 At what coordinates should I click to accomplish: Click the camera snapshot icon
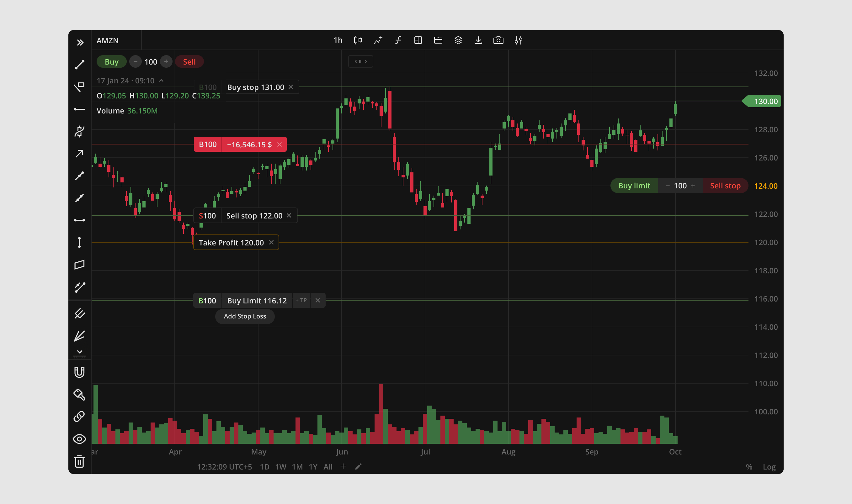[x=498, y=40]
